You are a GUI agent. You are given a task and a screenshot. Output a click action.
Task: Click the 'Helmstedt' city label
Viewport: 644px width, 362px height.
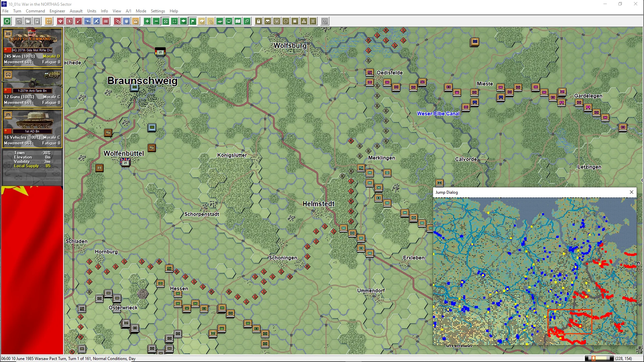(318, 204)
